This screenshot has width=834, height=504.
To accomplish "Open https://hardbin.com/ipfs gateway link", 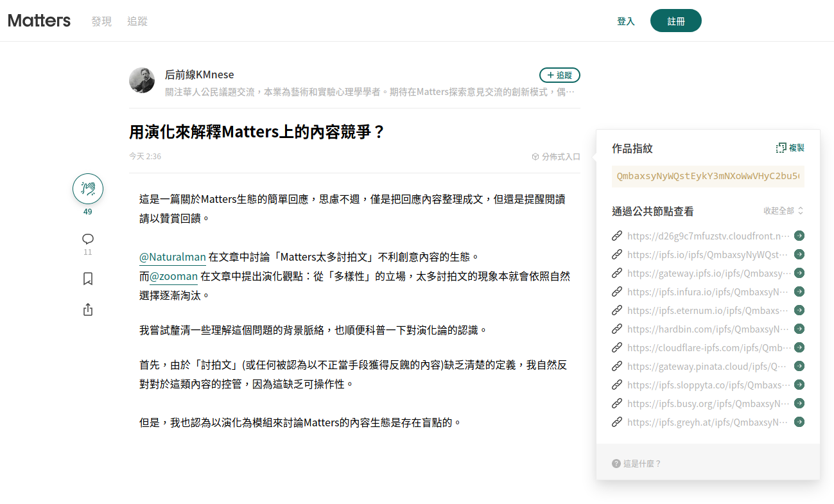I will 708,329.
